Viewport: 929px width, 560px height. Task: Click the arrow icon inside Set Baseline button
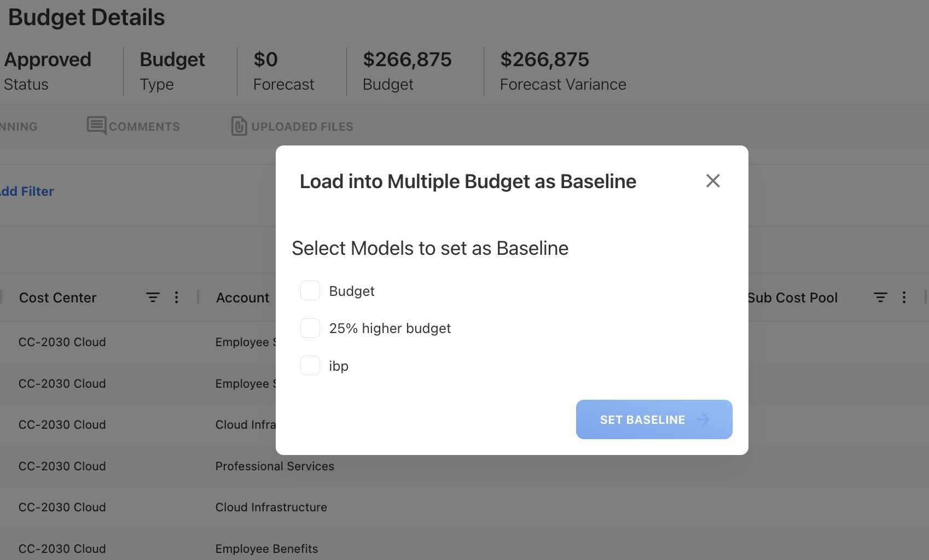(x=704, y=419)
